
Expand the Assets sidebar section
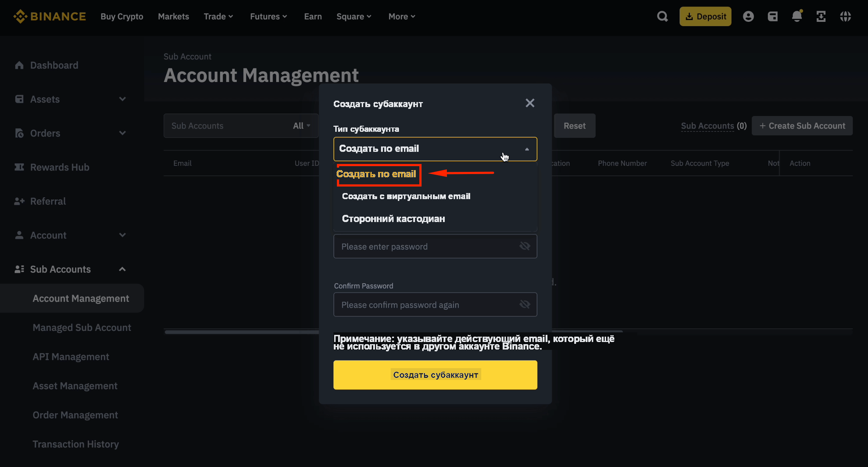(122, 99)
